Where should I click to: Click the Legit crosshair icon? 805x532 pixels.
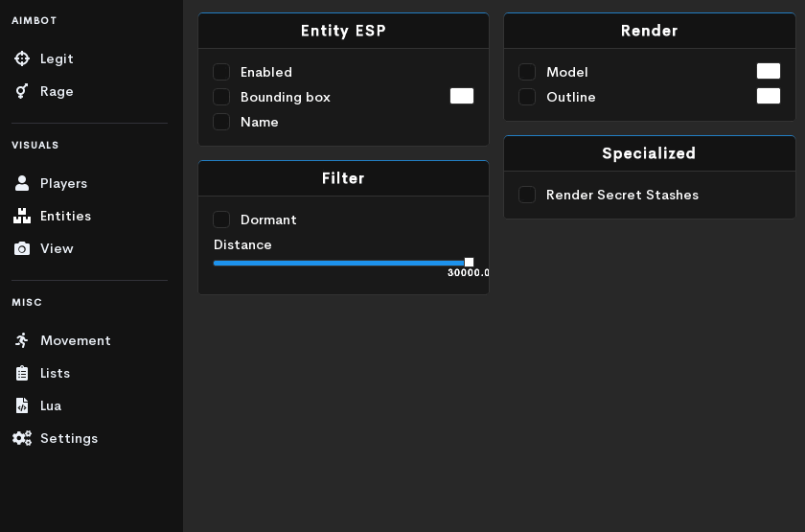coord(21,58)
